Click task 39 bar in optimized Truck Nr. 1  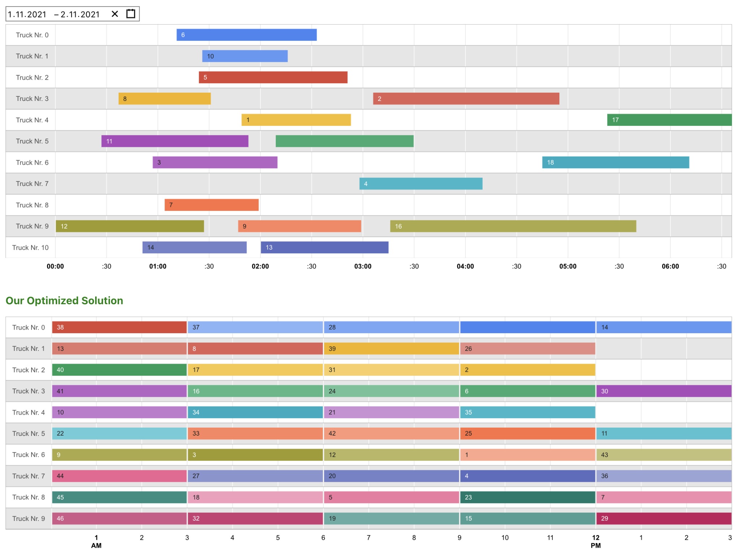[x=391, y=349]
